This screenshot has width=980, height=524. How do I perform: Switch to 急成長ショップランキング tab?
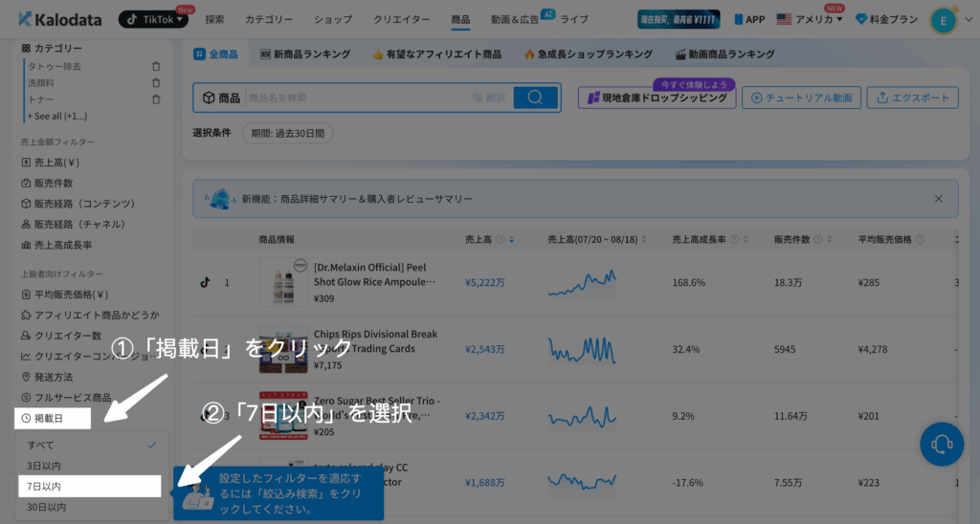pos(589,55)
